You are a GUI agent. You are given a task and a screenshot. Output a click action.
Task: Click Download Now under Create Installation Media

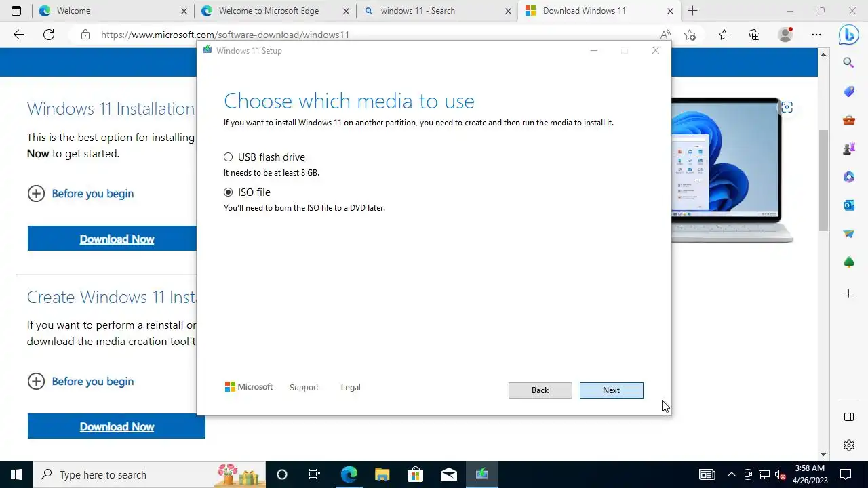116,426
